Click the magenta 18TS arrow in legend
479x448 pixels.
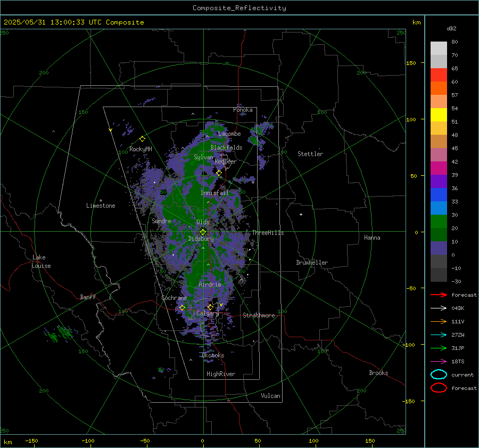pyautogui.click(x=439, y=362)
